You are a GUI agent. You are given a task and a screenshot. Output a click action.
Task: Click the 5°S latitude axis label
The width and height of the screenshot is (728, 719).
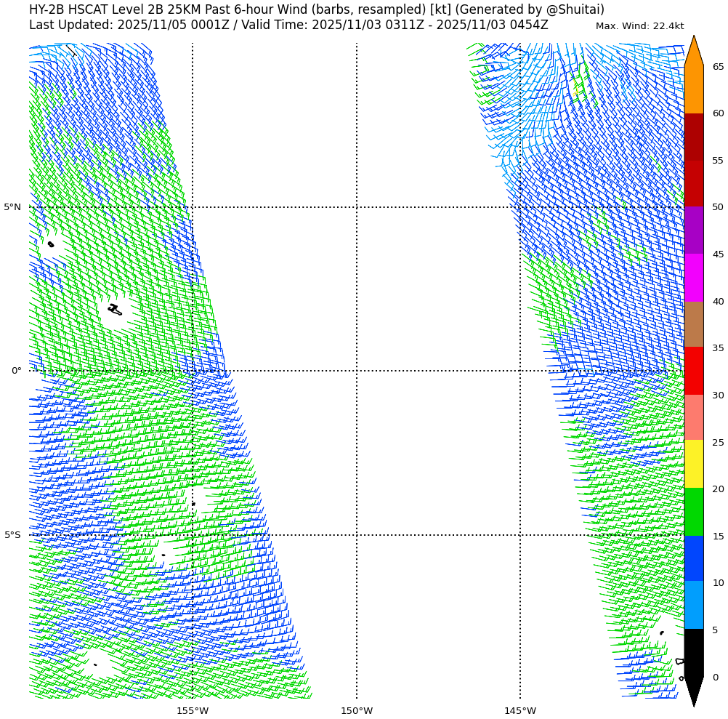[x=12, y=535]
